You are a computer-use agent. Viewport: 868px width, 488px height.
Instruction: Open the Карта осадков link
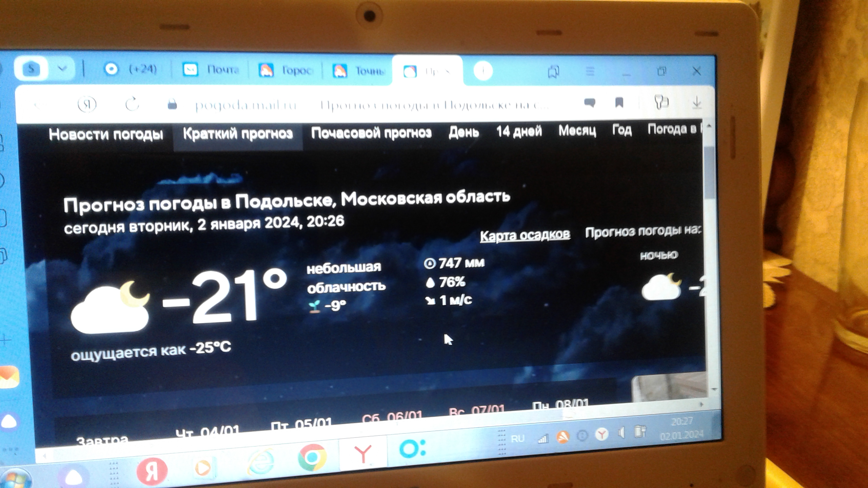[x=525, y=235]
